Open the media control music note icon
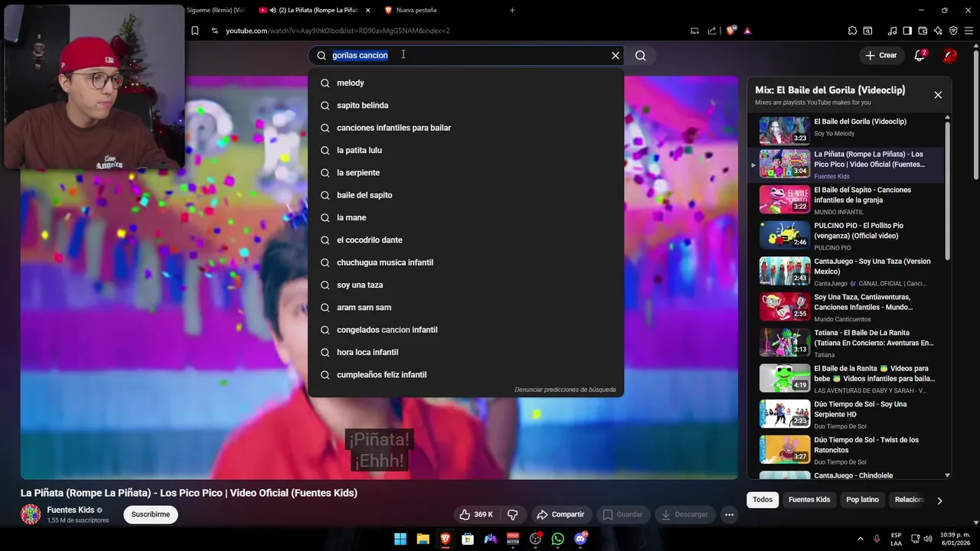Screen dimensions: 980x551 [892, 31]
